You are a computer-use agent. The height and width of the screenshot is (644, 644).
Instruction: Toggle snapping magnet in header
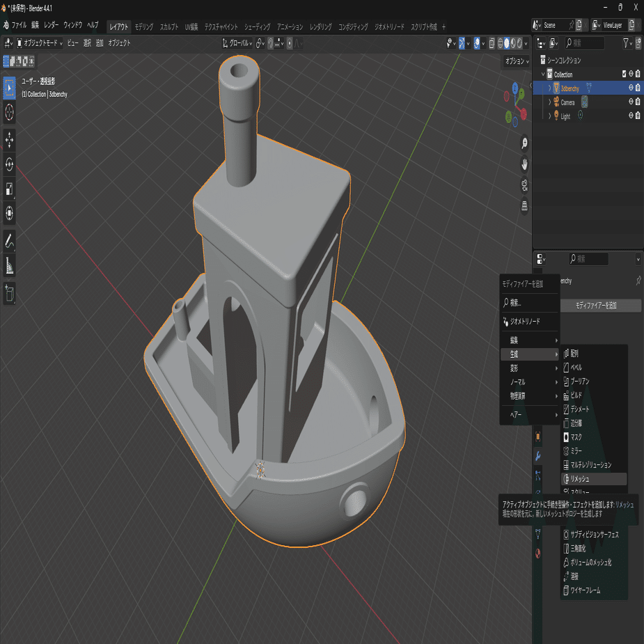(270, 43)
